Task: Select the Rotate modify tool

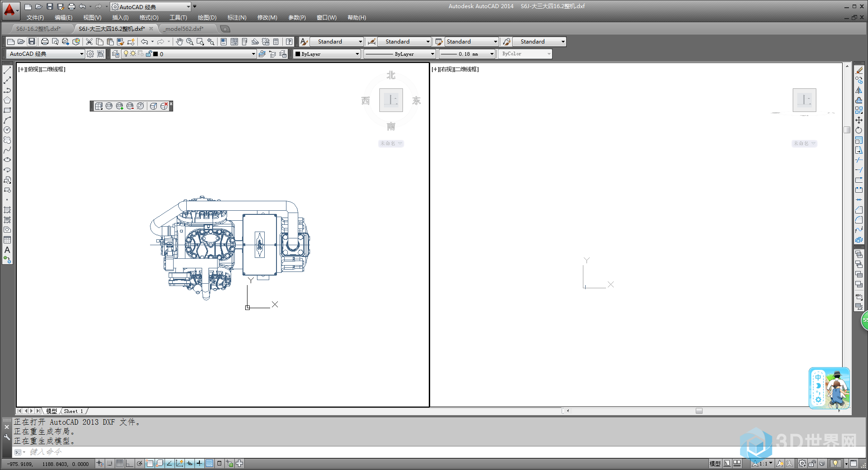Action: coord(859,130)
